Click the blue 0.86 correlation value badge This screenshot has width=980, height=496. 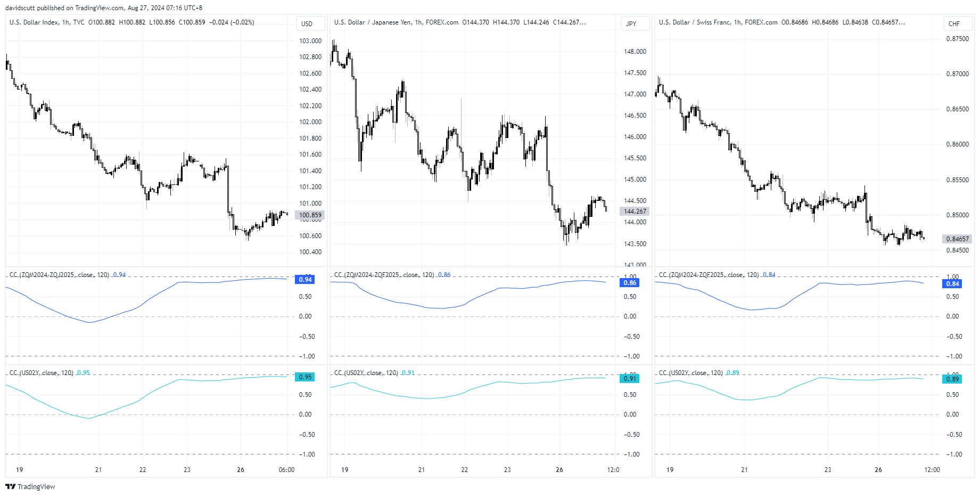pyautogui.click(x=630, y=283)
